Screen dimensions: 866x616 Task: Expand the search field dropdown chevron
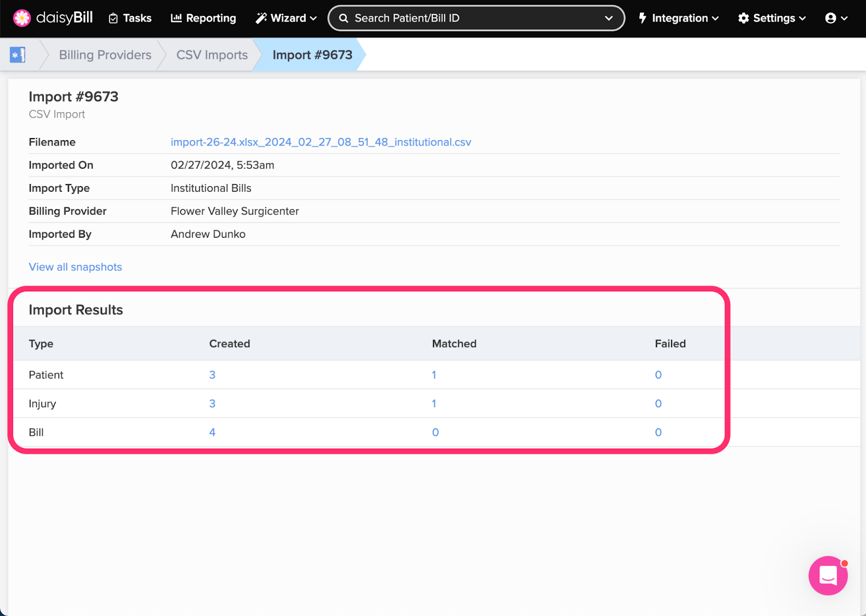[609, 18]
